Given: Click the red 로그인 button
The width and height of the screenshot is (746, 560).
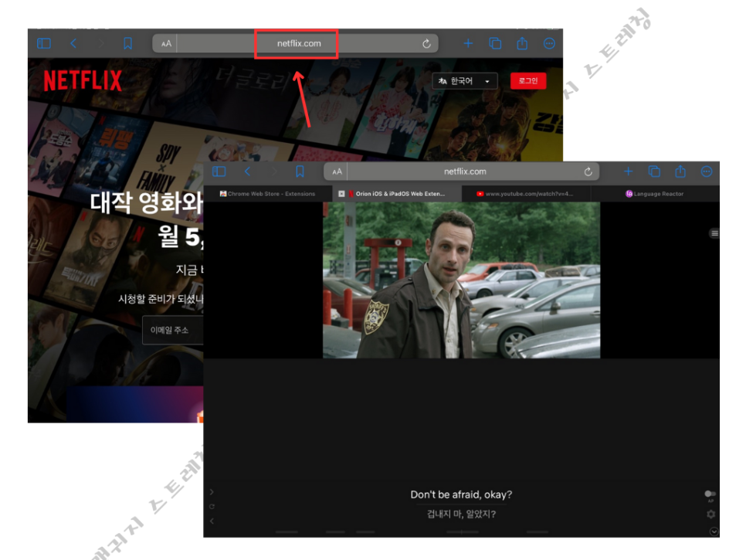Looking at the screenshot, I should [x=528, y=81].
